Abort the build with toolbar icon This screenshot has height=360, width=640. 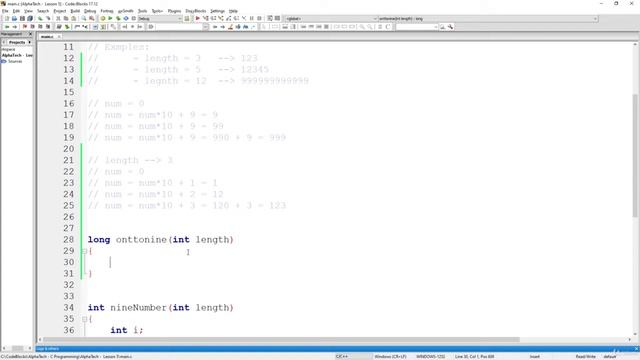click(x=133, y=18)
